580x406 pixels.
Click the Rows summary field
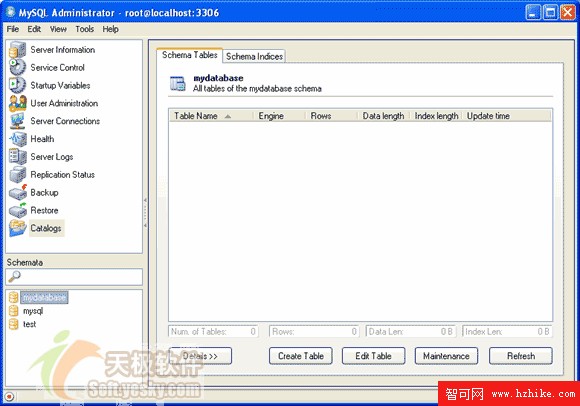pyautogui.click(x=314, y=331)
